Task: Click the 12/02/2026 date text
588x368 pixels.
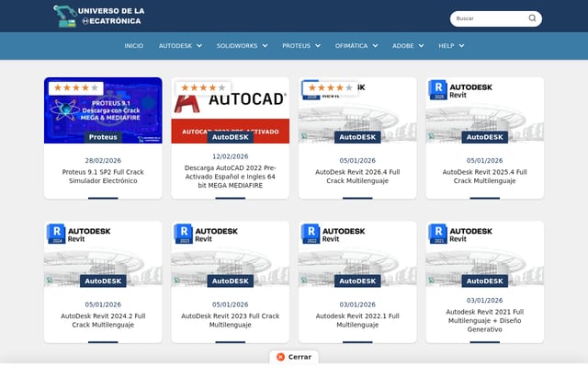Action: coord(231,156)
